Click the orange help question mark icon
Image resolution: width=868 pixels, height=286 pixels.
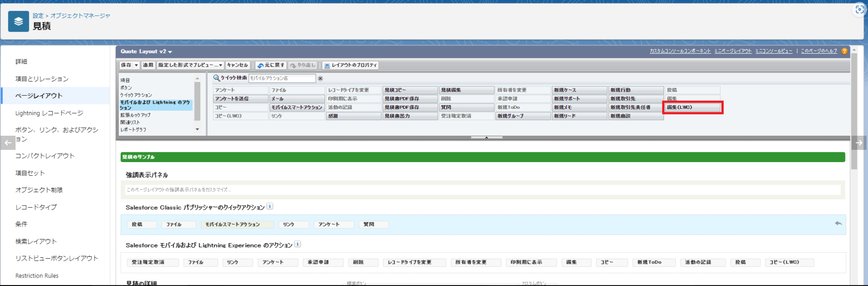coord(844,51)
